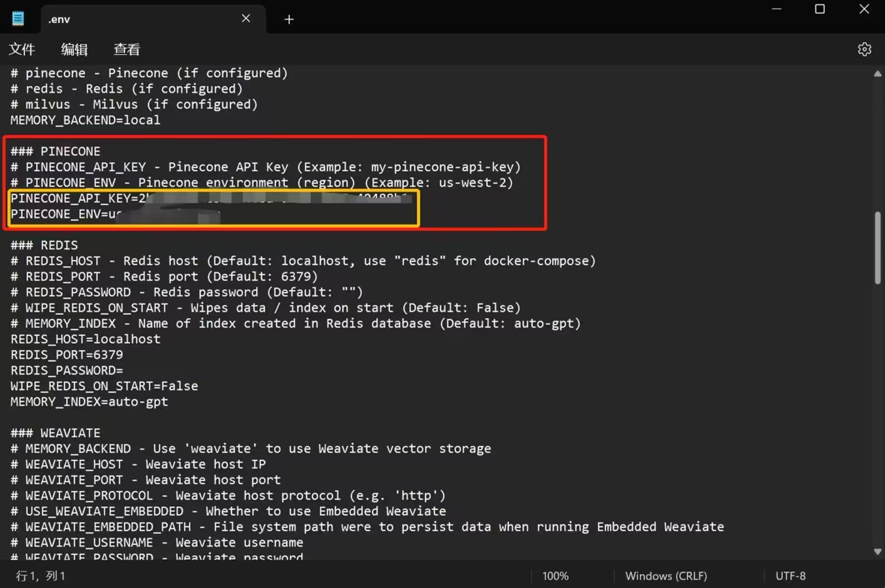Viewport: 885px width, 588px height.
Task: Click the REDIS_HOST=localhost line
Action: [x=85, y=339]
